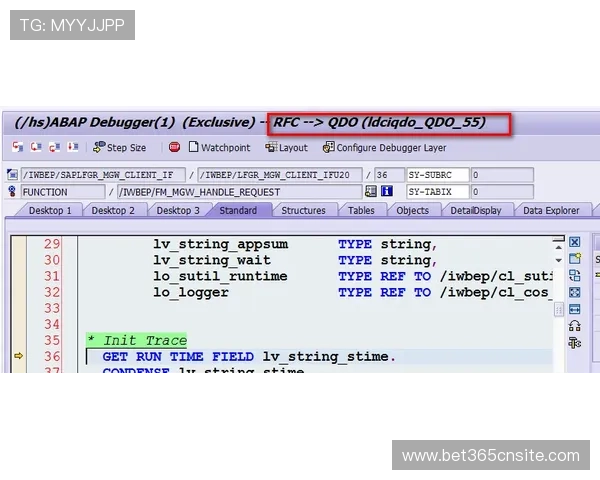This screenshot has height=480, width=600.
Task: Click the red stop breakpoint icon
Action: click(x=175, y=147)
